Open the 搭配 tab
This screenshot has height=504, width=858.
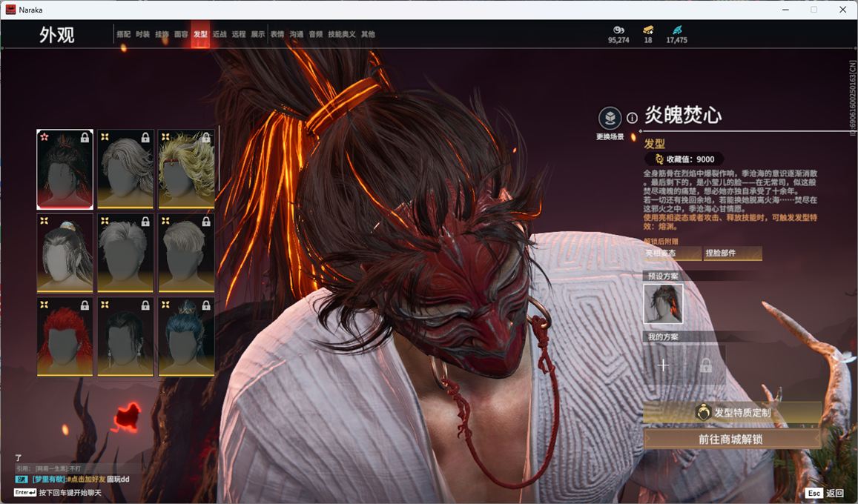click(x=123, y=34)
